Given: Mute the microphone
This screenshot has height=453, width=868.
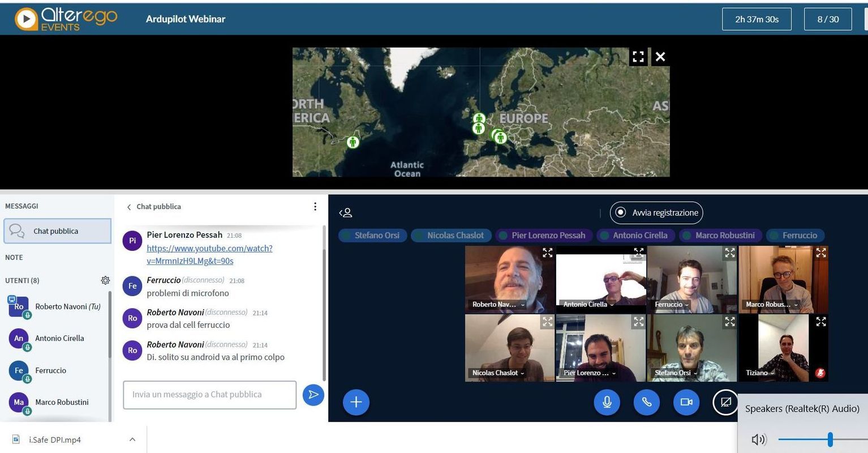Looking at the screenshot, I should (x=607, y=402).
